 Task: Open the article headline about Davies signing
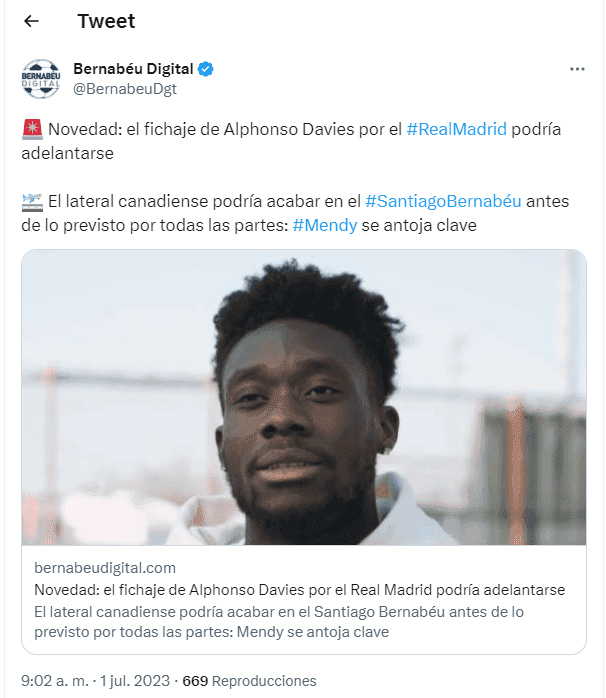click(300, 590)
